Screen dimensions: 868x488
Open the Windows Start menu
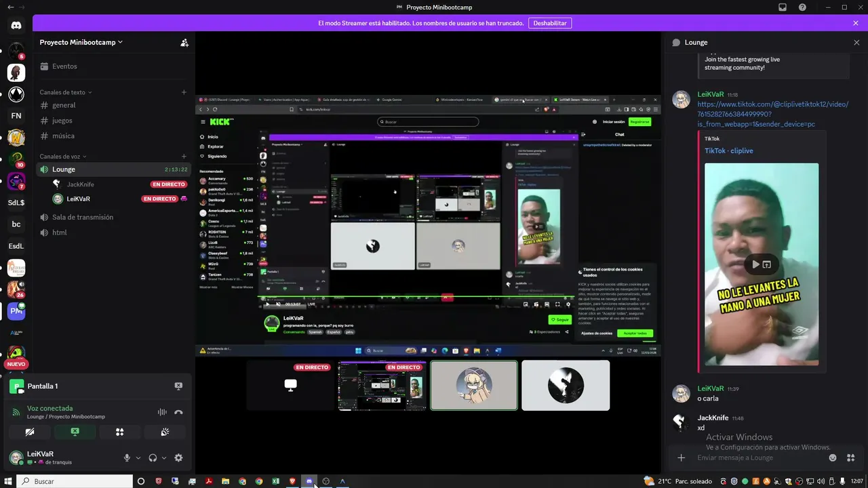8,481
